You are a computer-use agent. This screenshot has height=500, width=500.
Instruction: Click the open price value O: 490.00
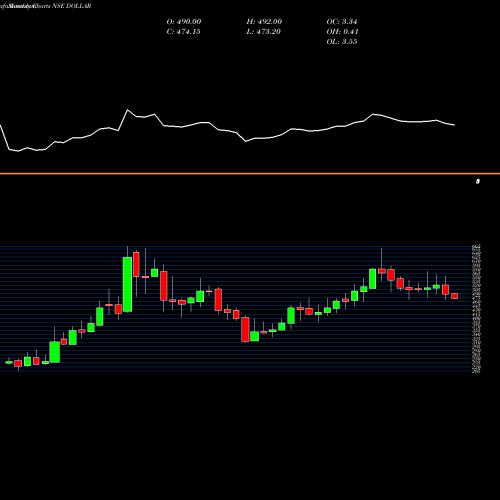tap(184, 22)
